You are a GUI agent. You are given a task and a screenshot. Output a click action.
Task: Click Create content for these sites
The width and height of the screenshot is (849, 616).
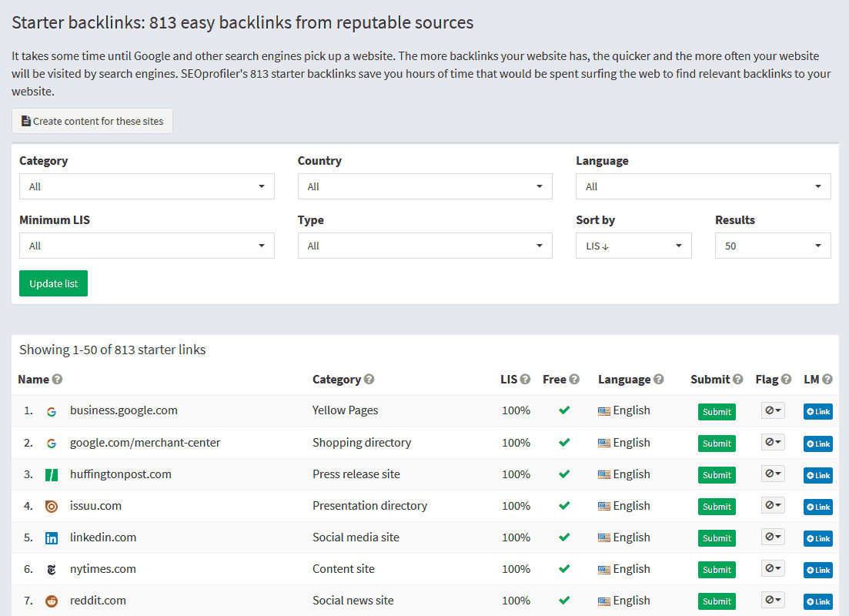[x=92, y=121]
